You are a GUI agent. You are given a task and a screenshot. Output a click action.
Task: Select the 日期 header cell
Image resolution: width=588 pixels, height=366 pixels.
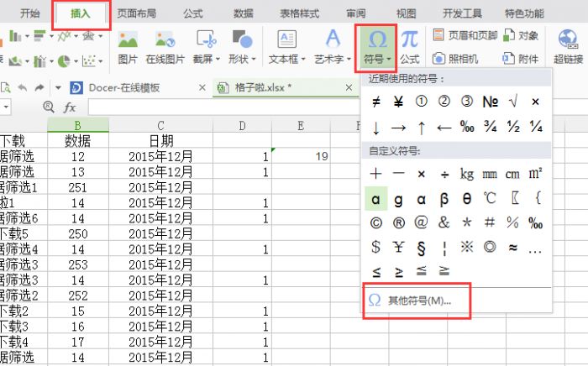coord(160,141)
